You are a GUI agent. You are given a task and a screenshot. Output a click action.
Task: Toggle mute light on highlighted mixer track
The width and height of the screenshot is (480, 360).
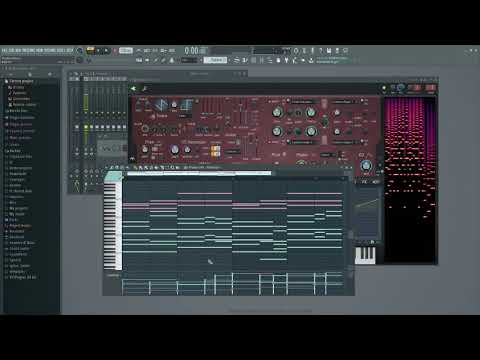(86, 127)
